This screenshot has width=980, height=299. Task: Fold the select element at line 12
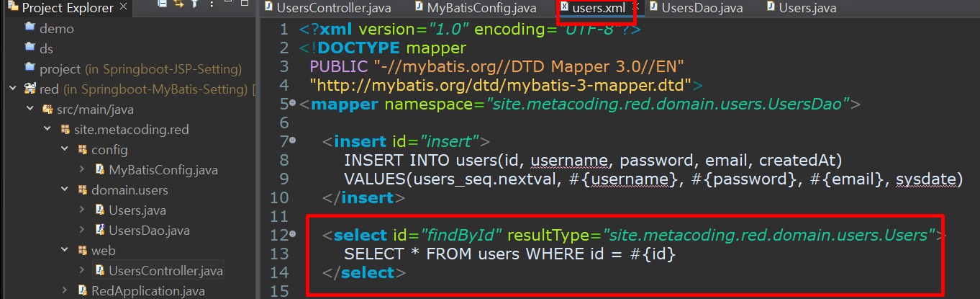(x=292, y=235)
